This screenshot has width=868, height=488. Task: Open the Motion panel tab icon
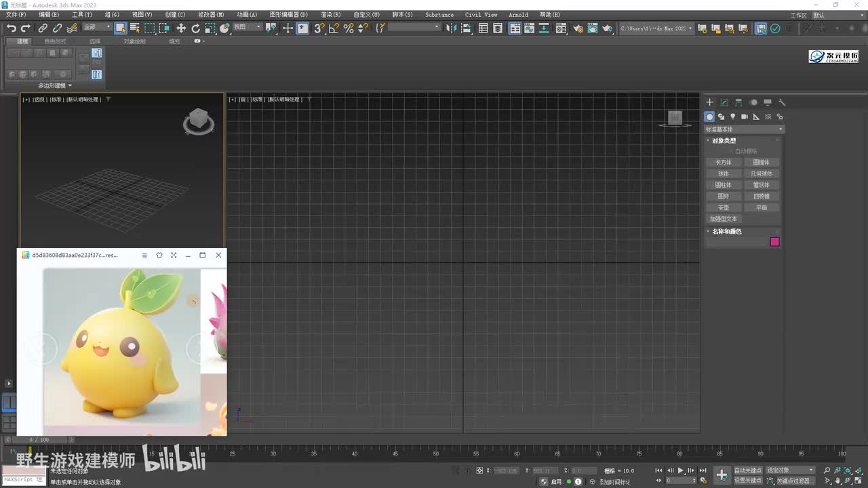click(753, 102)
